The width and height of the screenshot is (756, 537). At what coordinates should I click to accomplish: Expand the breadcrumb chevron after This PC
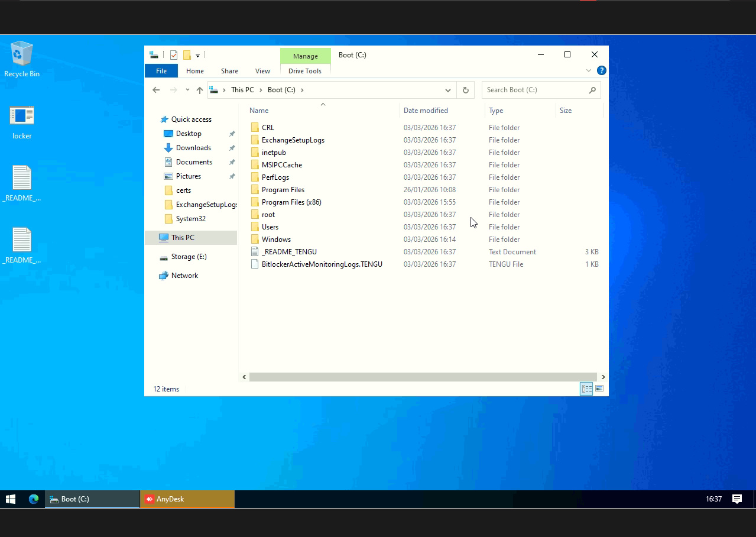coord(261,90)
